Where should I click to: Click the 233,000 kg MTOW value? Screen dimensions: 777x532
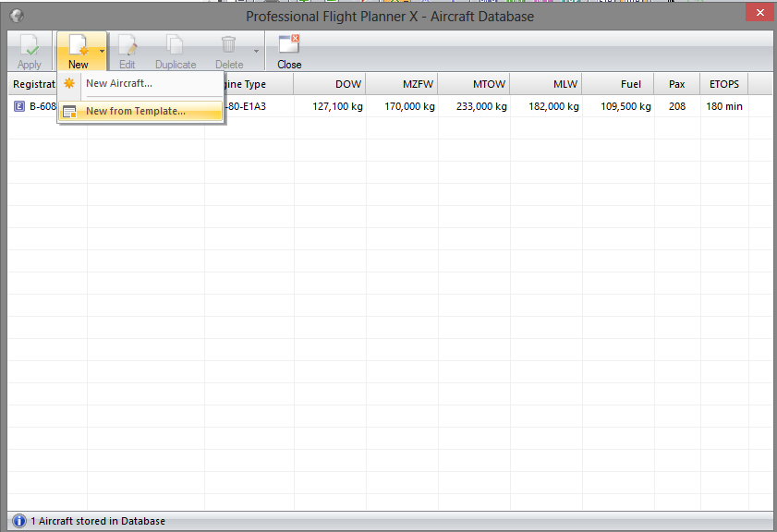coord(481,106)
